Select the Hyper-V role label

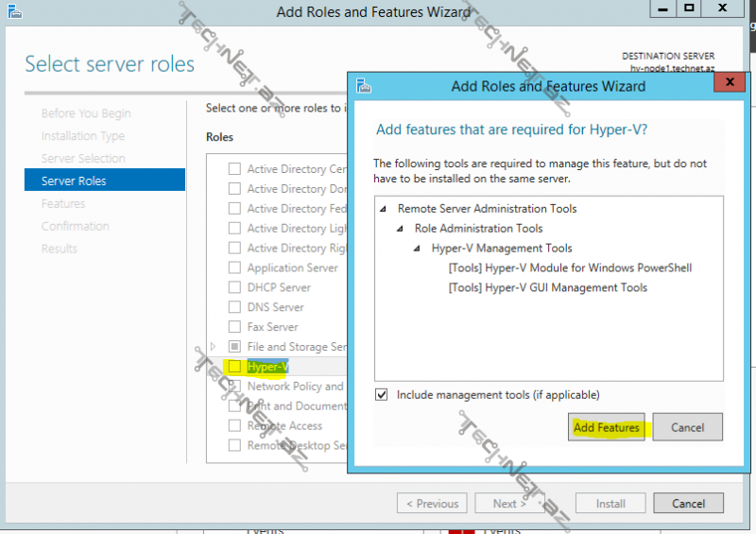click(x=267, y=367)
